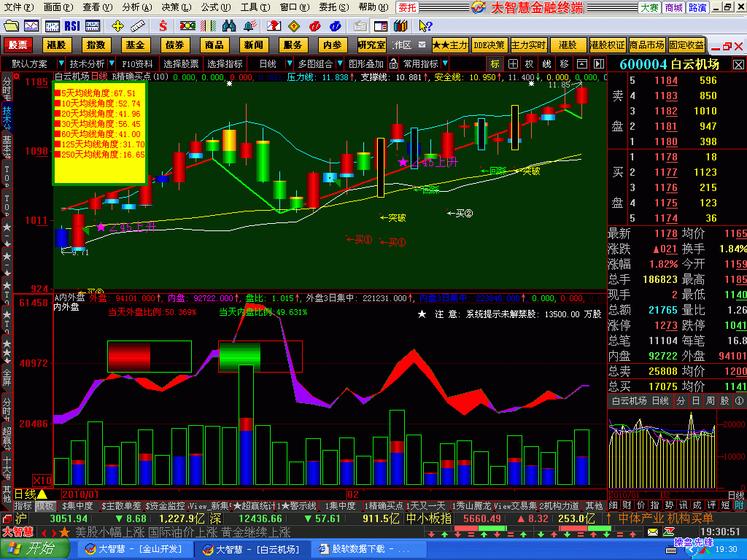Open the 帮助(H) menu
The height and width of the screenshot is (560, 747).
point(373,7)
